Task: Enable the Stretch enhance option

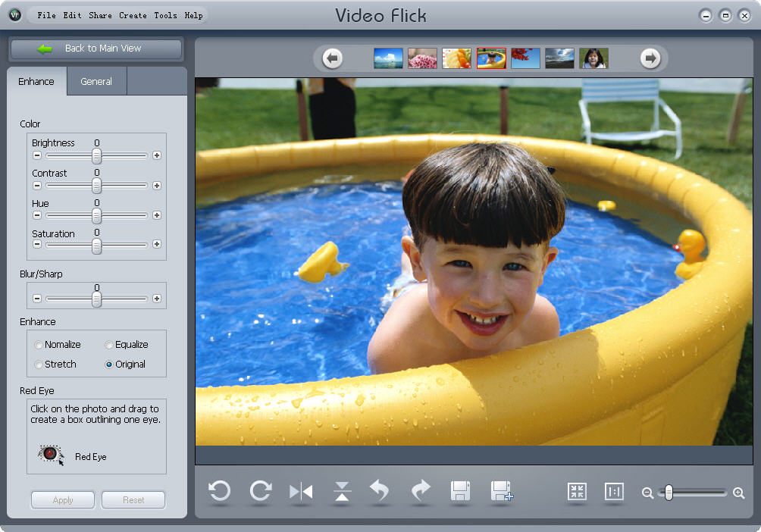Action: coord(39,365)
